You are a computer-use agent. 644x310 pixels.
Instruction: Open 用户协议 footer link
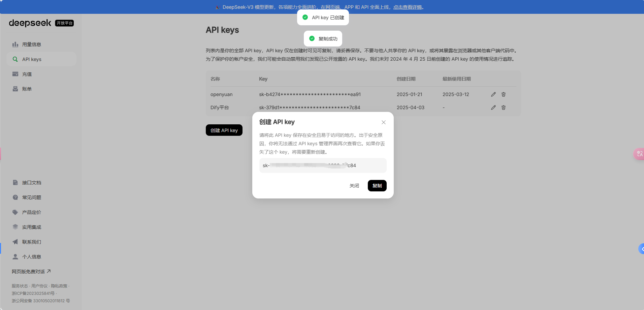pos(39,286)
